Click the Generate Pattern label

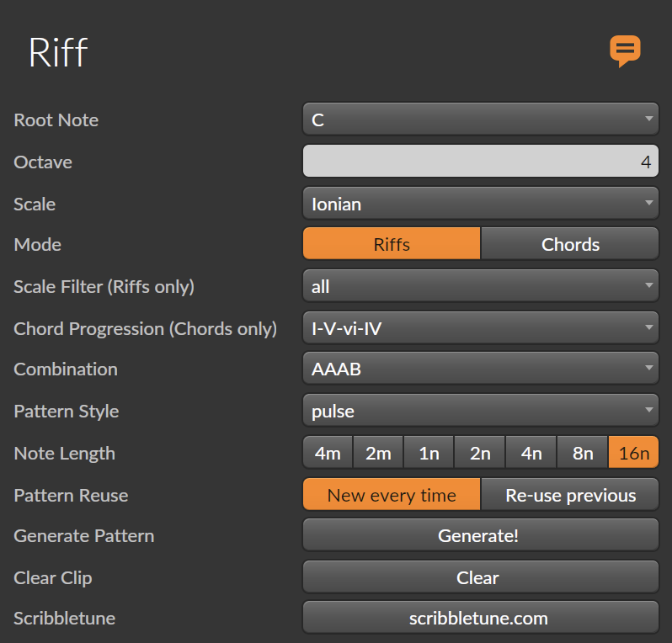84,536
